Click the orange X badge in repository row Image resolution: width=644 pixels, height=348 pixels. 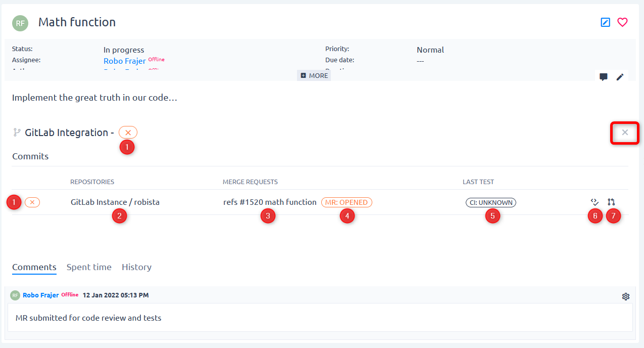pyautogui.click(x=32, y=202)
